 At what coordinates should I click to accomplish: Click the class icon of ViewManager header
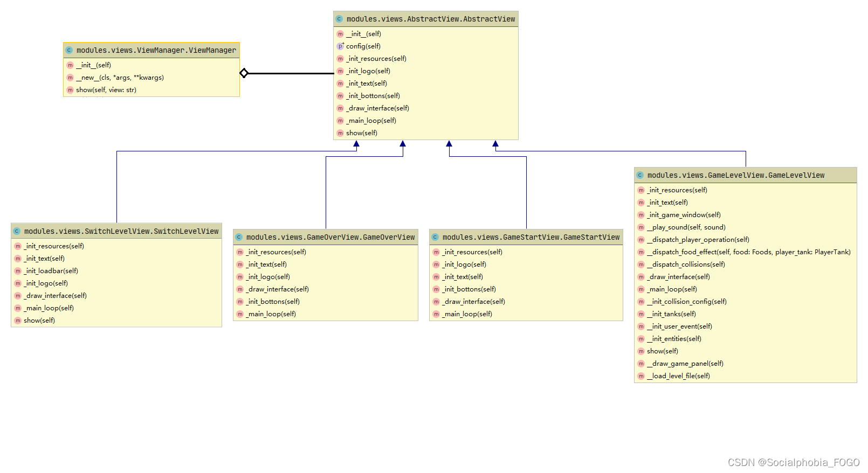tap(69, 50)
